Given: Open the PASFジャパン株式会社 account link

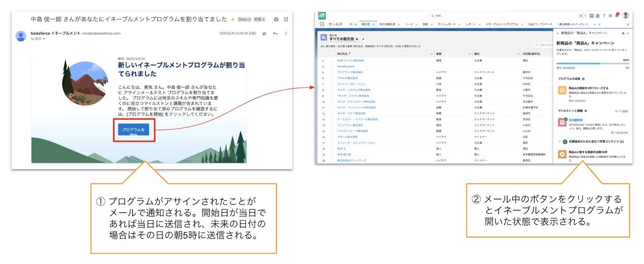Looking at the screenshot, I should (351, 61).
